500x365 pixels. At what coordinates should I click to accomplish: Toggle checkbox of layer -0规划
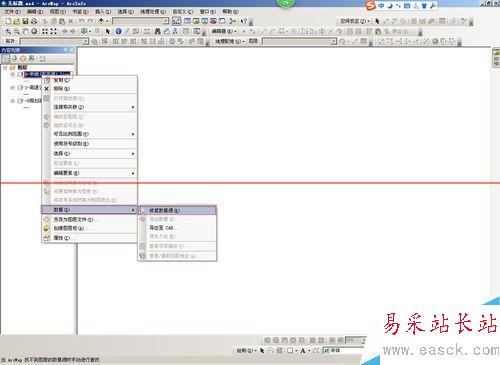pyautogui.click(x=20, y=101)
